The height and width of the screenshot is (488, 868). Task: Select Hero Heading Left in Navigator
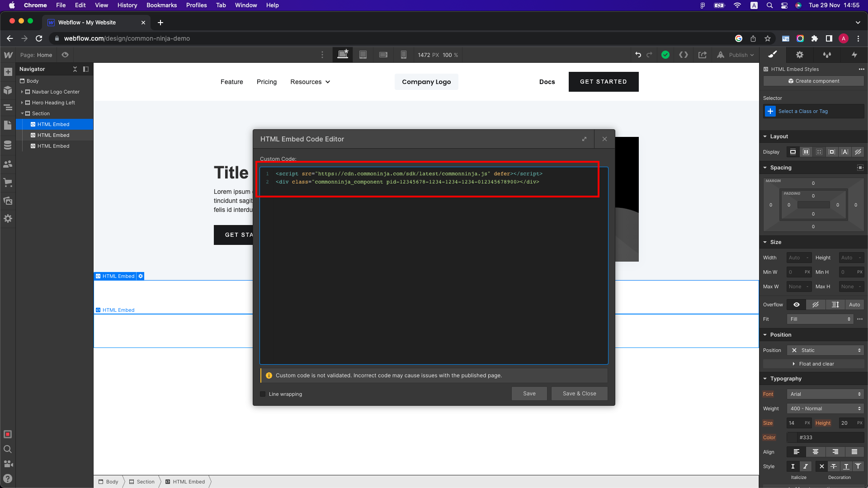pos(53,103)
